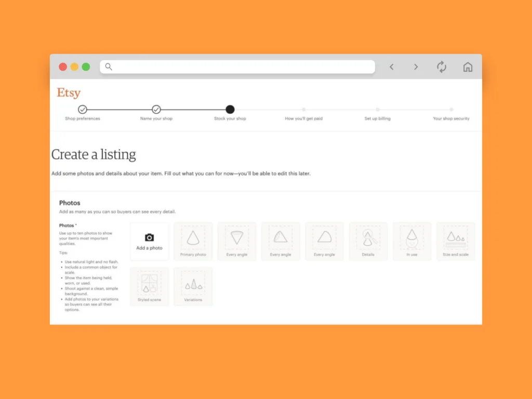Select the Details photo placeholder
Viewport: 532px width, 399px height.
pos(368,240)
